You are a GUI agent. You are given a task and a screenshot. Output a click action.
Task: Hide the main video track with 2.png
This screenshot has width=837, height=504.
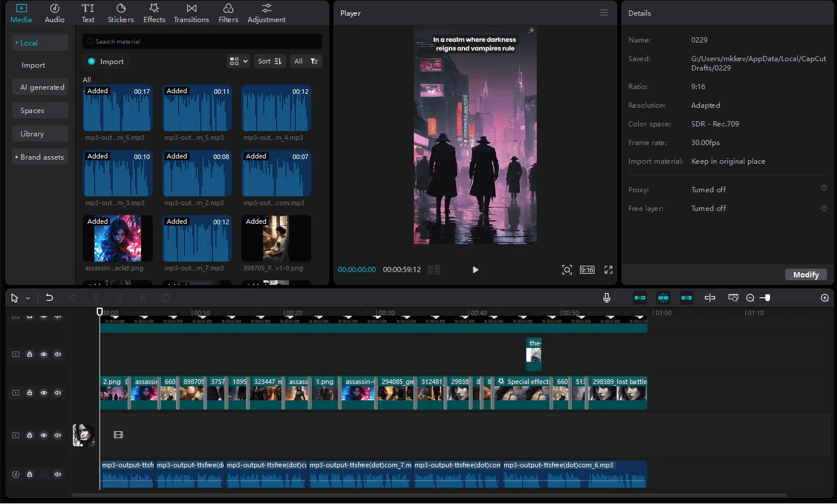[x=44, y=393]
